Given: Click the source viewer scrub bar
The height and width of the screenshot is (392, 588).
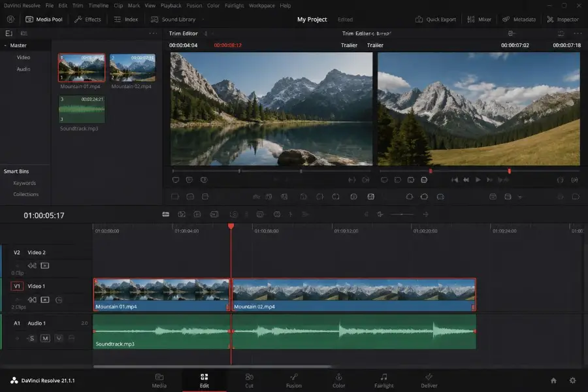Looking at the screenshot, I should (x=271, y=171).
